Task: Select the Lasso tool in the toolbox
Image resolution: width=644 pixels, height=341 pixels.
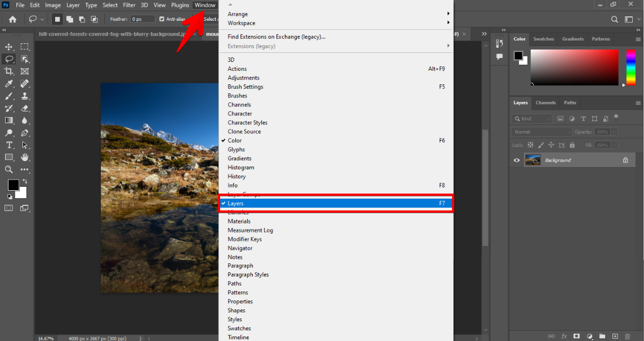Action: (x=8, y=59)
